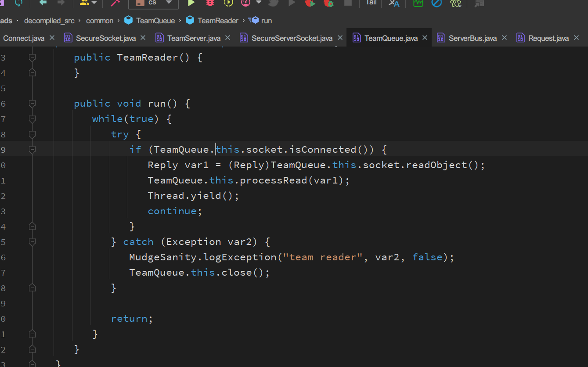Close the Request.java tab
Screen dimensions: 588x367
(x=576, y=38)
